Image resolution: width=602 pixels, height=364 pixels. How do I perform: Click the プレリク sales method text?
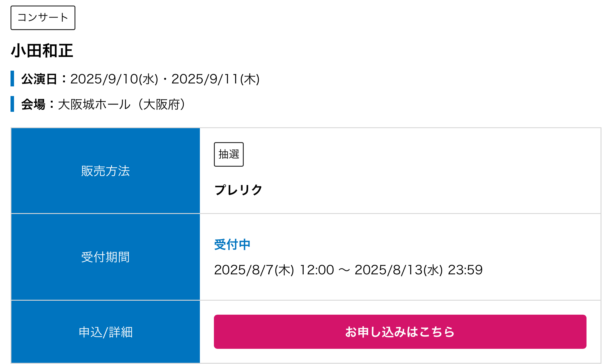coord(238,190)
